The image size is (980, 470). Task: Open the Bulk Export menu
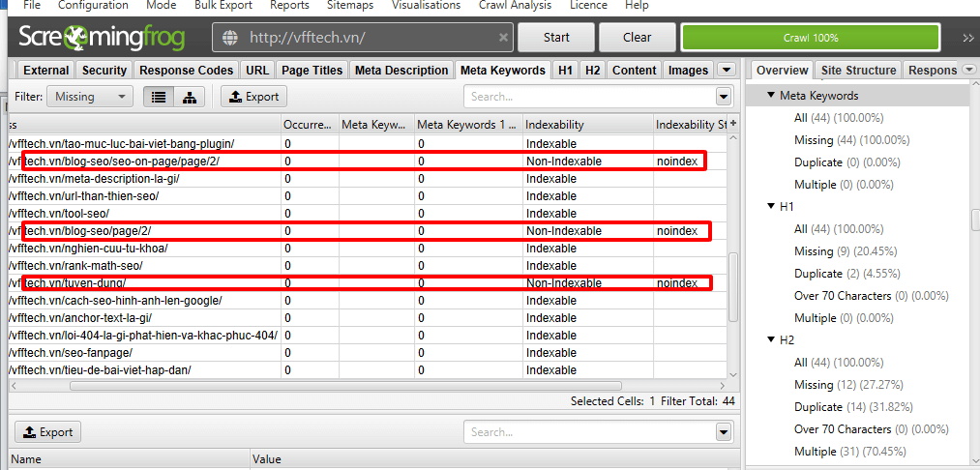[x=223, y=6]
